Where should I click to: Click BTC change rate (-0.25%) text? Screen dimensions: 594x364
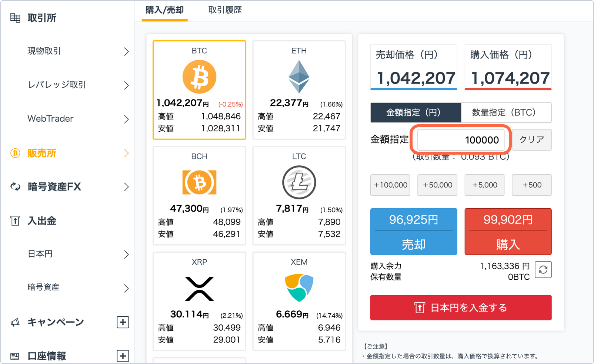point(230,104)
